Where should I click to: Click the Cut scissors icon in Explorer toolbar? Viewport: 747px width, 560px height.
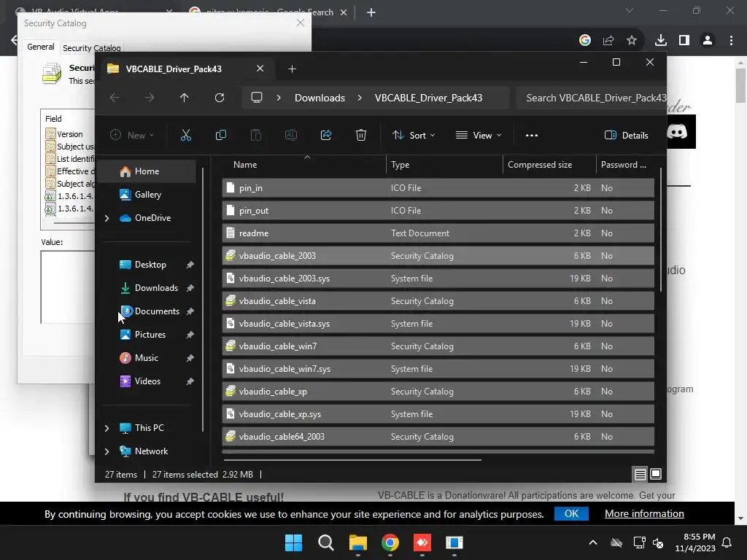[x=186, y=135]
